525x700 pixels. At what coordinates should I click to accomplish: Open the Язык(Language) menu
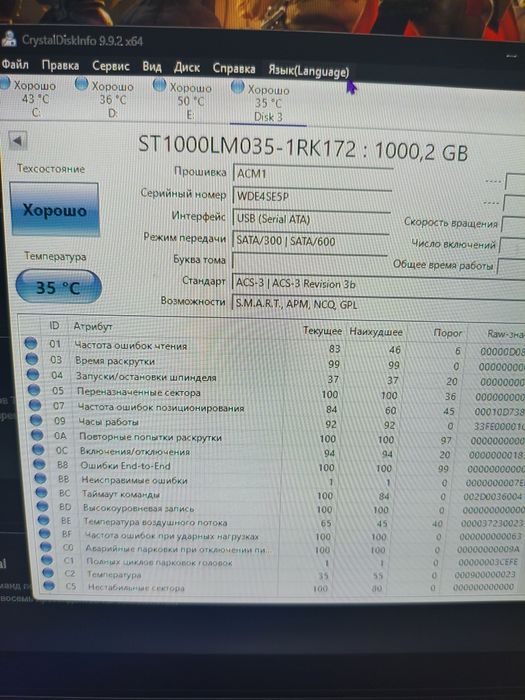coord(308,71)
